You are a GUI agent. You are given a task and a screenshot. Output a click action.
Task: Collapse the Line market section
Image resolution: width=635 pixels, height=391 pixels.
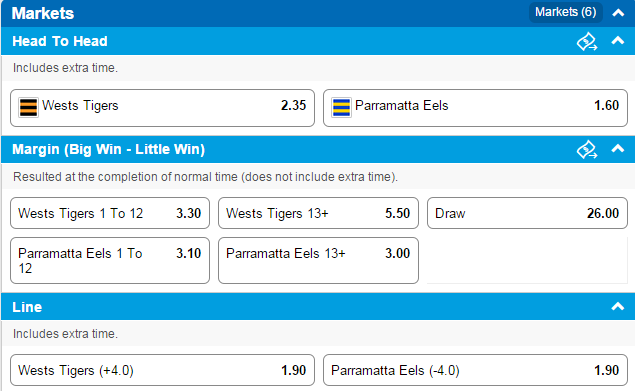tap(618, 306)
